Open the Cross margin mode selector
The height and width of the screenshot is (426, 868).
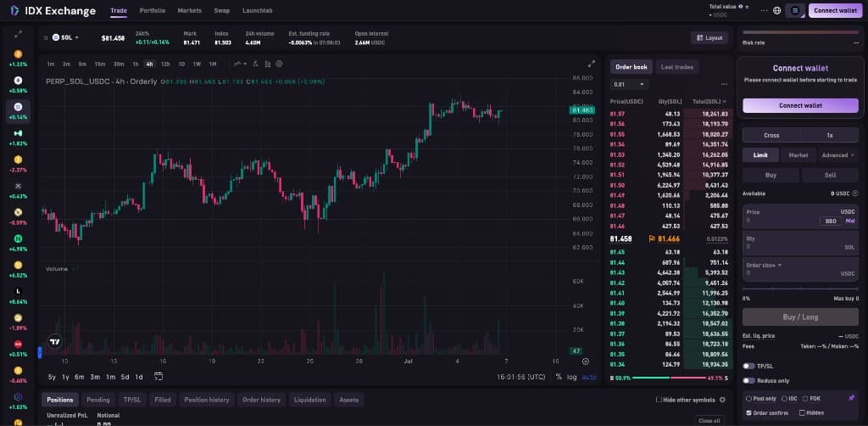[771, 135]
